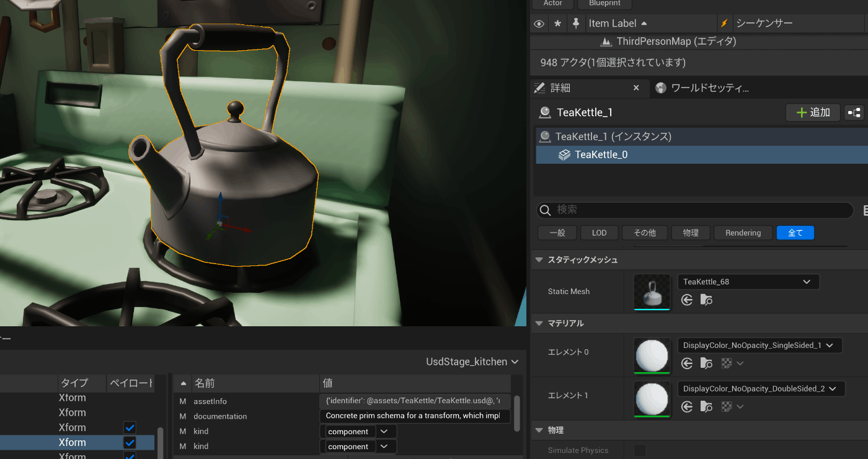Click the checker material icon for エレメント 0
Screen dimensions: 868x459
(x=726, y=363)
